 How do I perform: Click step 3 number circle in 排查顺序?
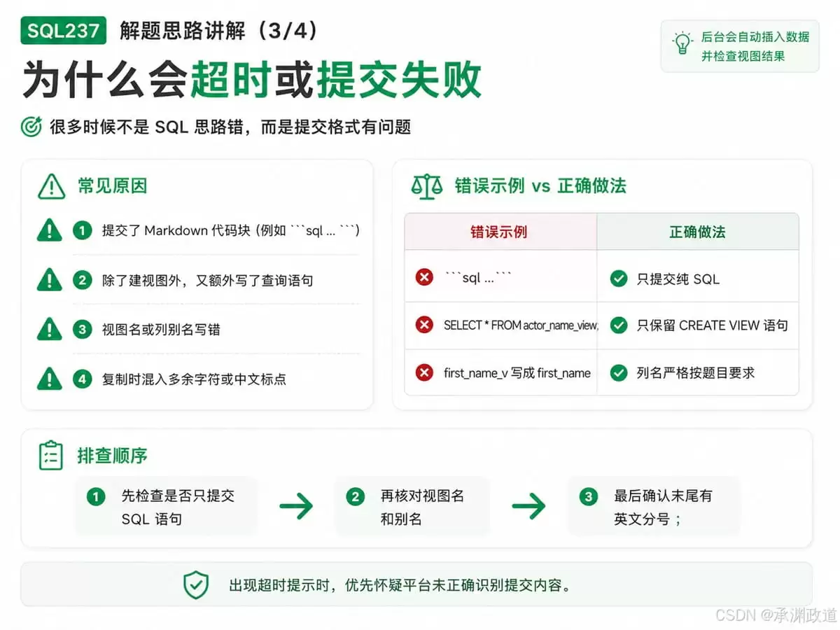pos(588,496)
